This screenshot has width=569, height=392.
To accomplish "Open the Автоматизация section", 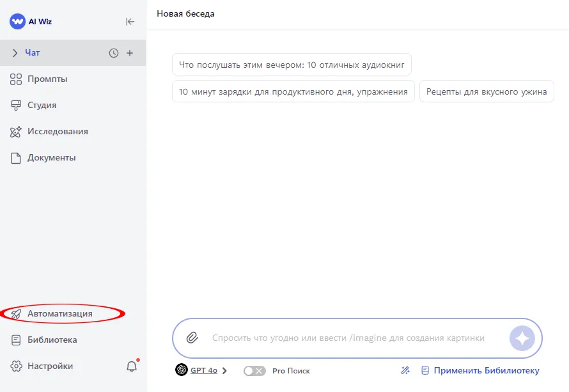I will point(59,314).
